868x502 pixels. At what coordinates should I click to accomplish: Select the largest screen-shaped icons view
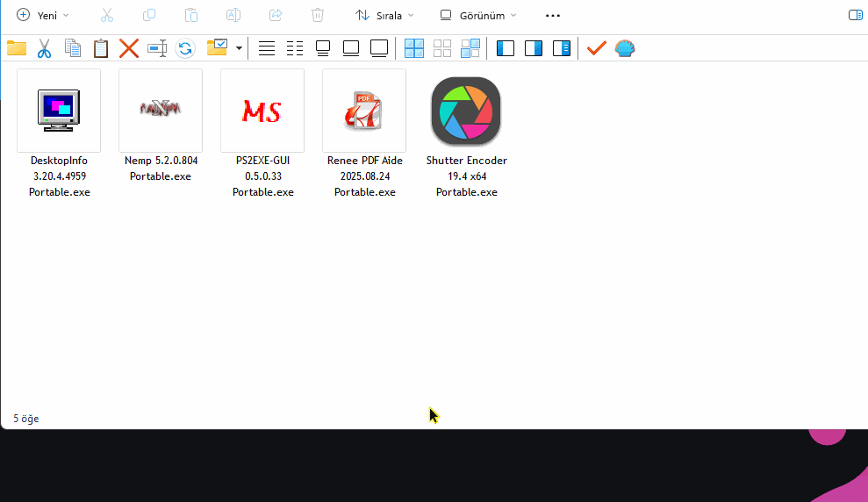[379, 48]
